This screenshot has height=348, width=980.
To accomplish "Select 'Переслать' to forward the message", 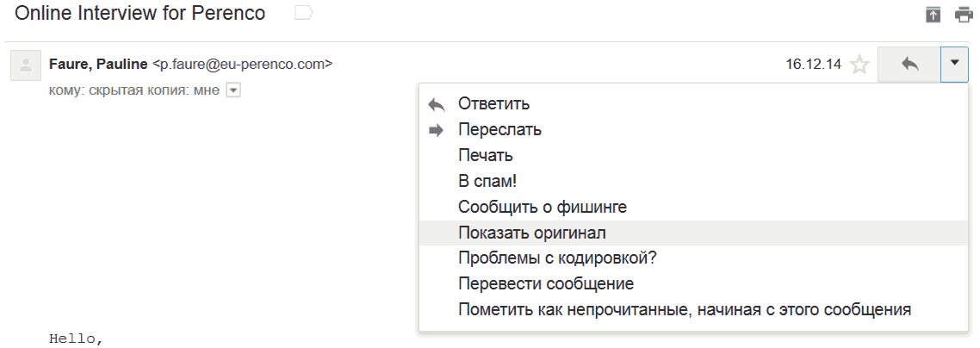I will 499,130.
